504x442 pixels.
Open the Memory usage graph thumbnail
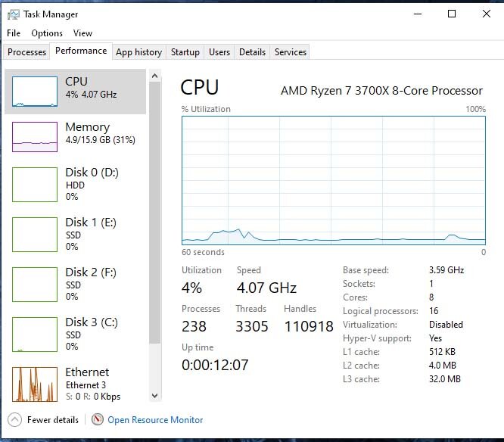point(35,137)
